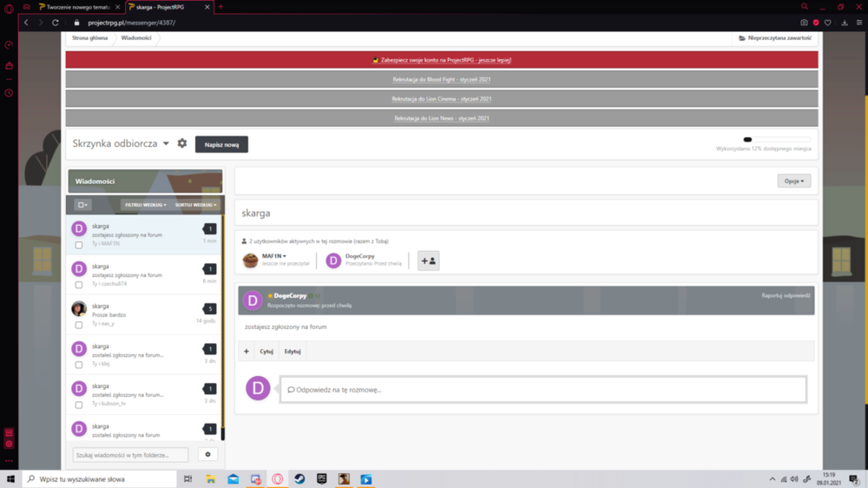
Task: Open GX Control speedometer sidebar icon
Action: pos(9,45)
